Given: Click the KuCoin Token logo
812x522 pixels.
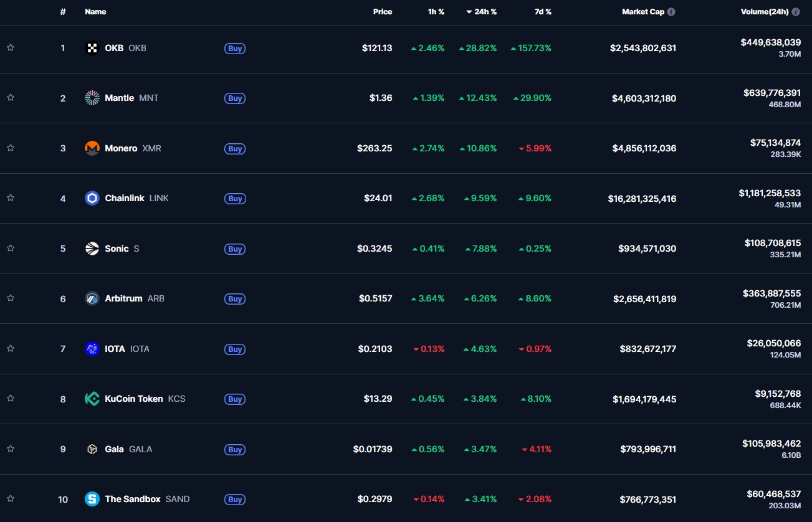Looking at the screenshot, I should (92, 399).
